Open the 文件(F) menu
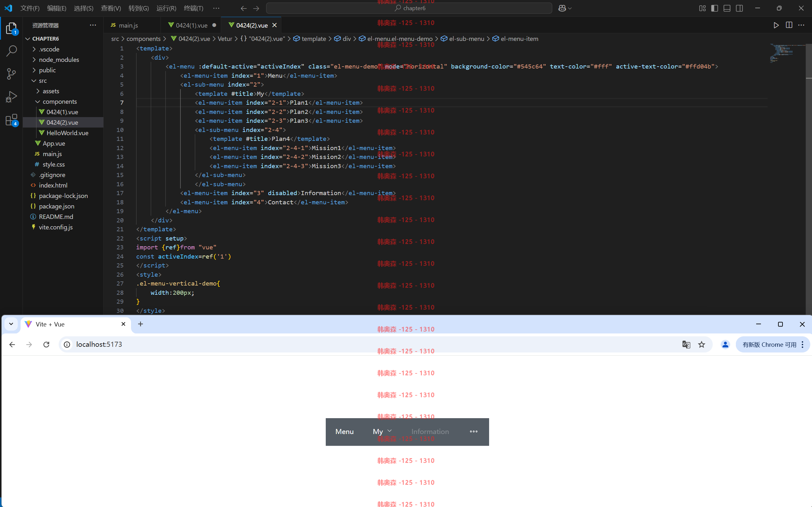 (x=30, y=8)
